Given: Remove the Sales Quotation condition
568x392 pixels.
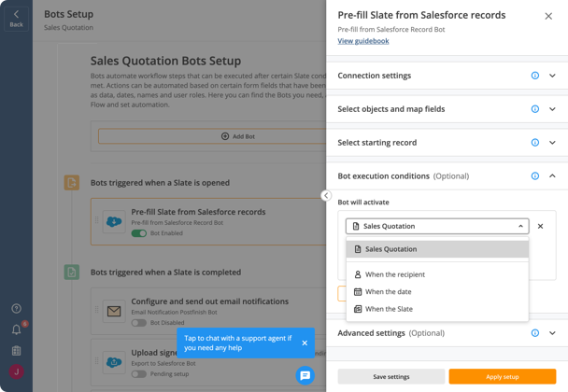Looking at the screenshot, I should pos(540,226).
